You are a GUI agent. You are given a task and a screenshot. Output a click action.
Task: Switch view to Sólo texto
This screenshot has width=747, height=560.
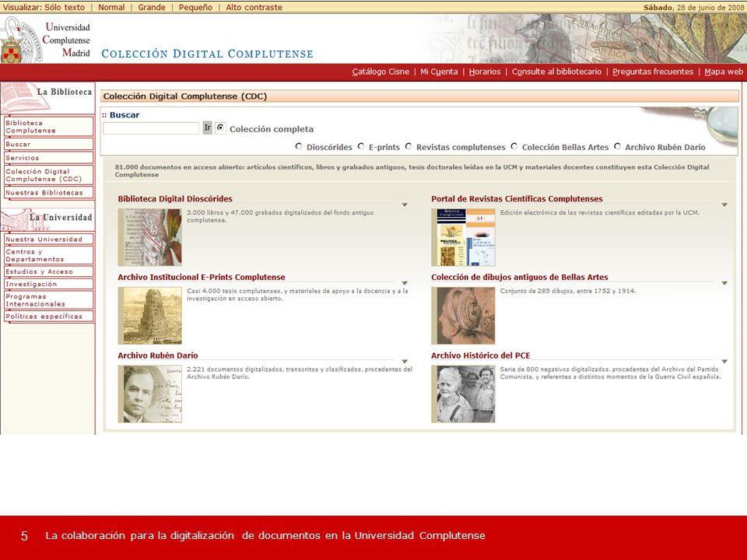65,7
